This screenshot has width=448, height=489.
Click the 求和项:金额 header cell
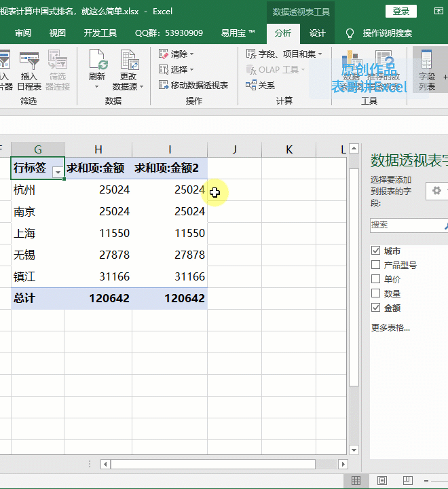[98, 168]
